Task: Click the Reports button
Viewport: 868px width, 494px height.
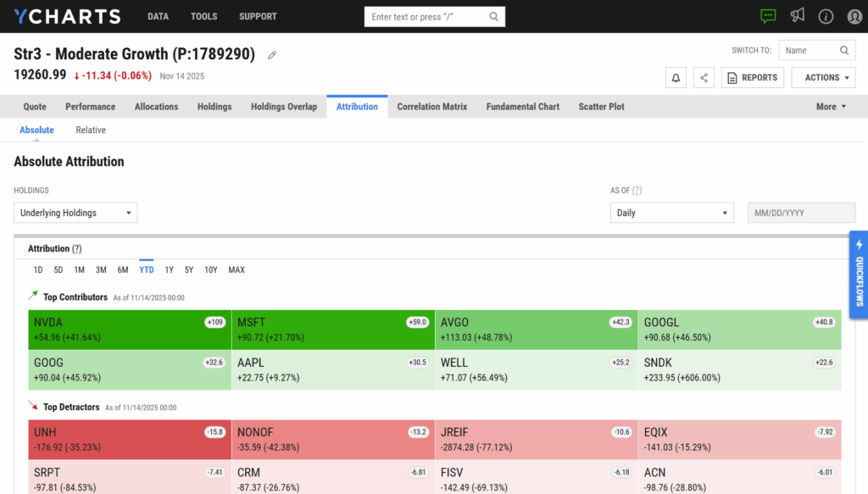Action: (753, 78)
